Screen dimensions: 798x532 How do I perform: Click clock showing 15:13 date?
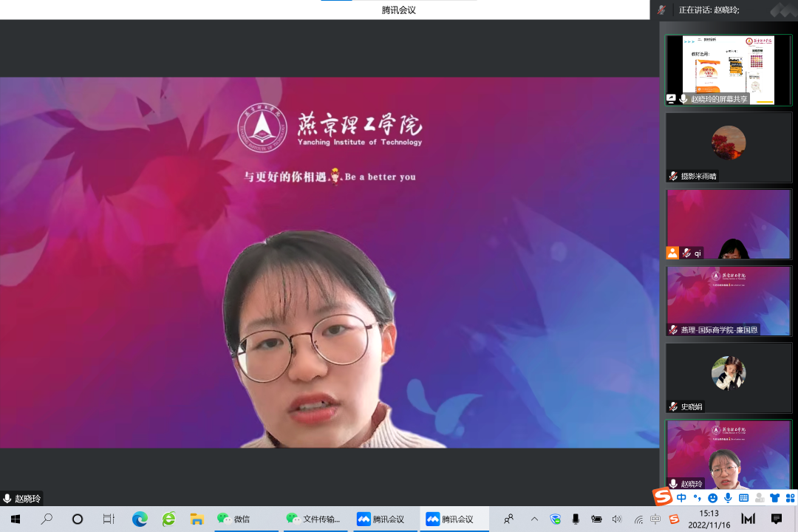[709, 519]
